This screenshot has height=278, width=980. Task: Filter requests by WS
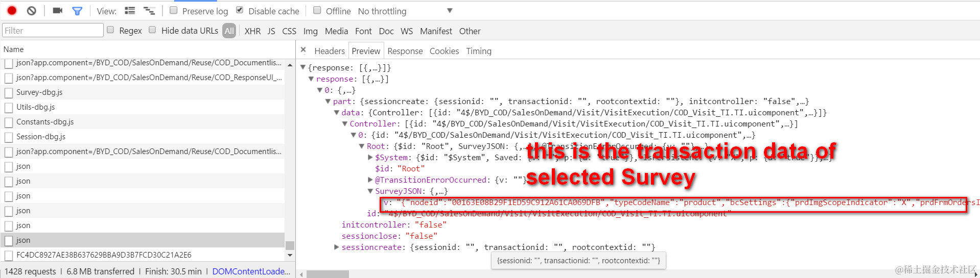click(x=407, y=31)
